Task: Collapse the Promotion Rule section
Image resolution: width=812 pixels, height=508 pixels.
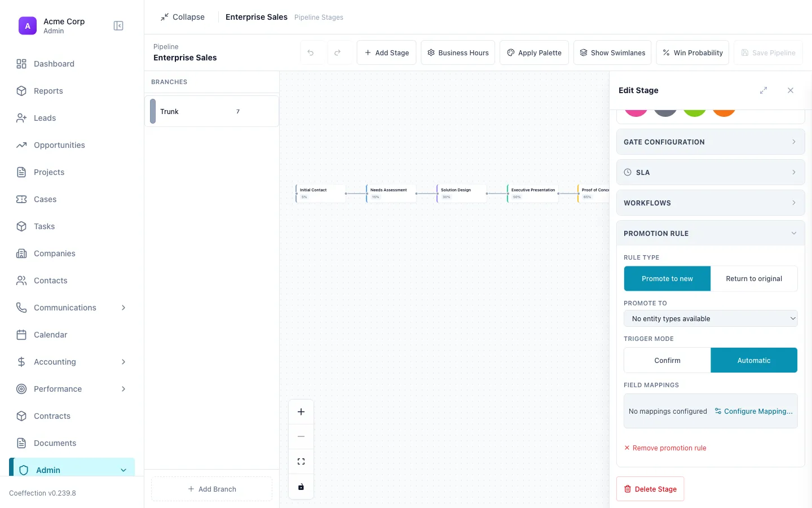Action: (x=710, y=233)
